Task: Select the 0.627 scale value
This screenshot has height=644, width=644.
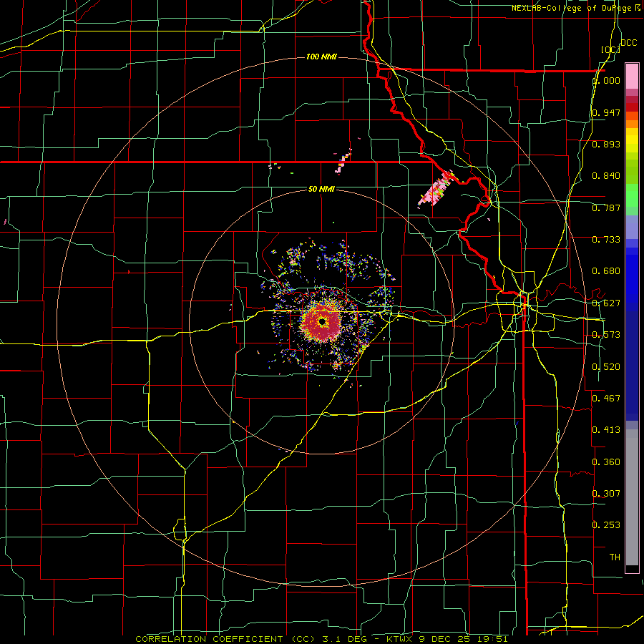Action: point(606,303)
